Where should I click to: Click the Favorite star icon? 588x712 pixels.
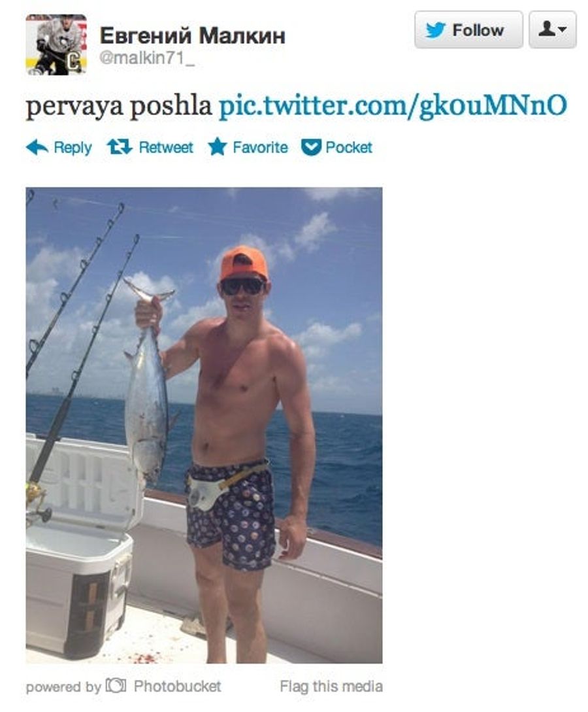point(218,146)
